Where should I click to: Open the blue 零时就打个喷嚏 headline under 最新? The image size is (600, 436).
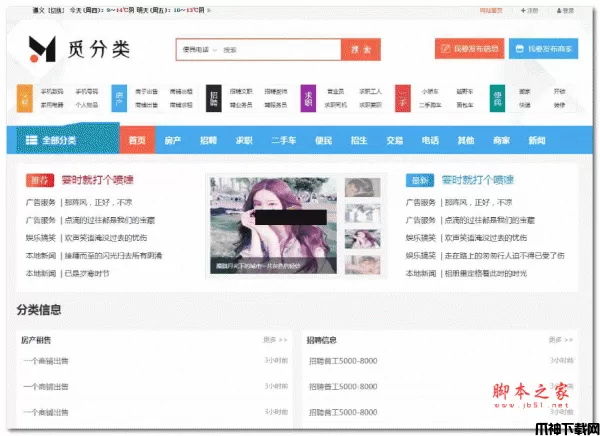[478, 180]
